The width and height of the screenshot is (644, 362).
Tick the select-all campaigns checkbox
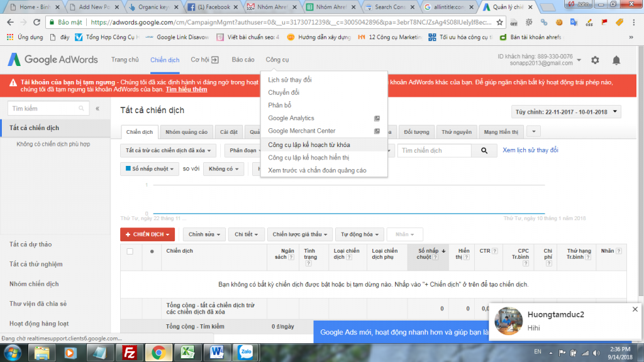pos(130,251)
